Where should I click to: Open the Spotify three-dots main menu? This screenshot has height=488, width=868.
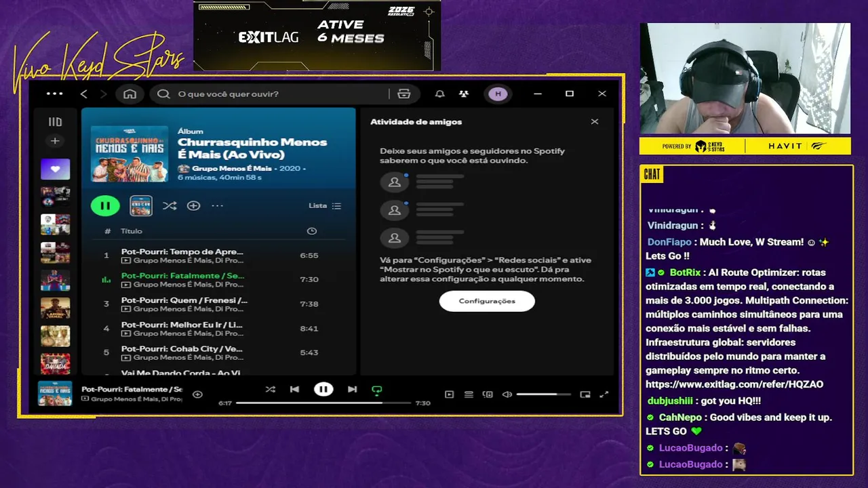tap(54, 94)
